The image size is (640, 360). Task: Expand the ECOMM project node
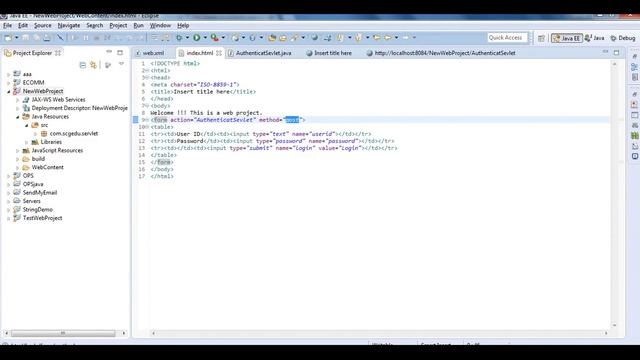[x=9, y=83]
